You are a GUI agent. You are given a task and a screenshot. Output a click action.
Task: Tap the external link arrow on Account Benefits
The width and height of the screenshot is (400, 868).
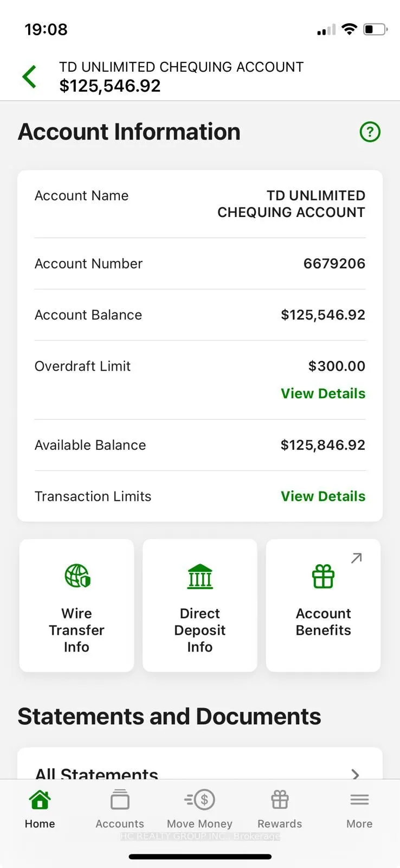[x=356, y=558]
